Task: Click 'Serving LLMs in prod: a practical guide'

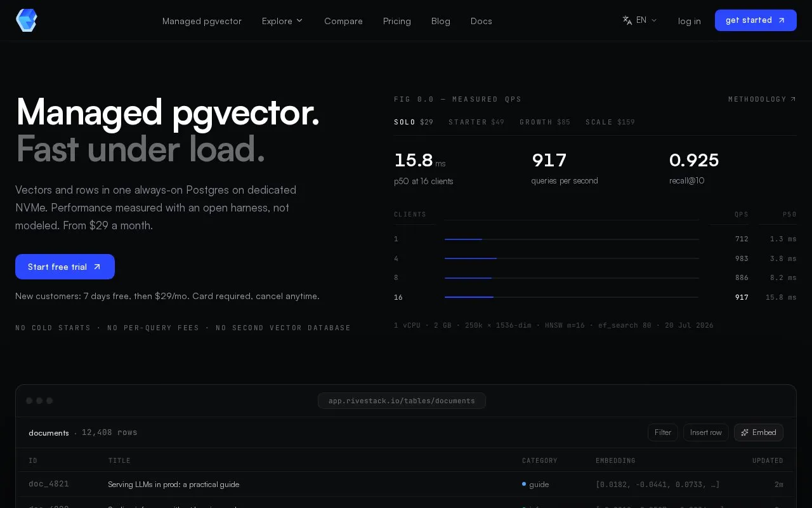Action: click(x=173, y=485)
